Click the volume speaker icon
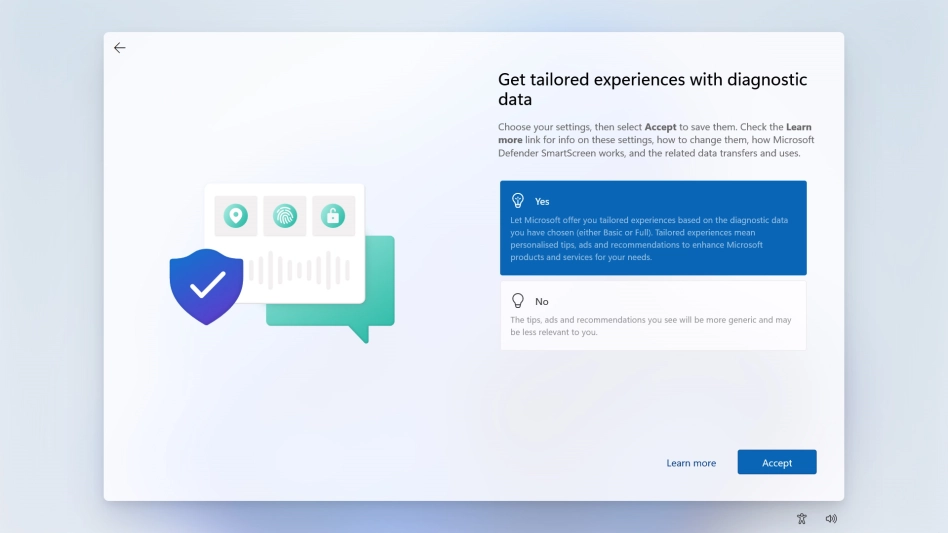This screenshot has width=948, height=533. pyautogui.click(x=831, y=518)
